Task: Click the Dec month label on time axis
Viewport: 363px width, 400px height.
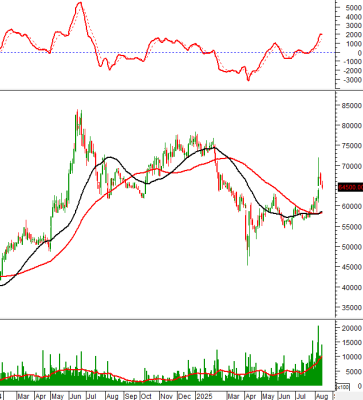Action: point(184,396)
